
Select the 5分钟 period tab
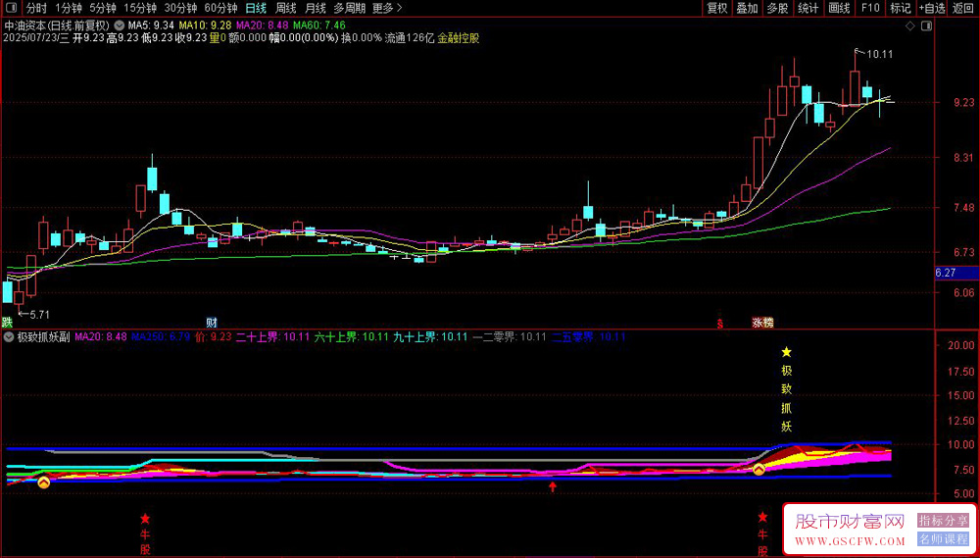click(x=103, y=9)
